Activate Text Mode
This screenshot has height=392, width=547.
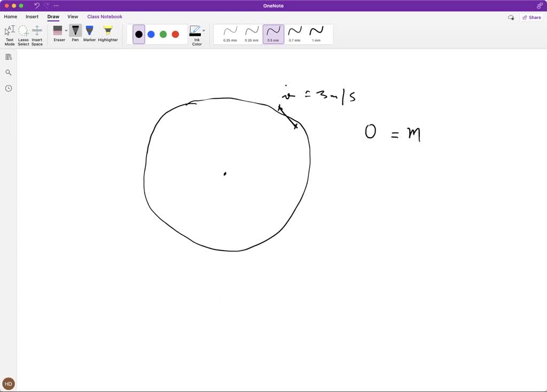tap(9, 34)
